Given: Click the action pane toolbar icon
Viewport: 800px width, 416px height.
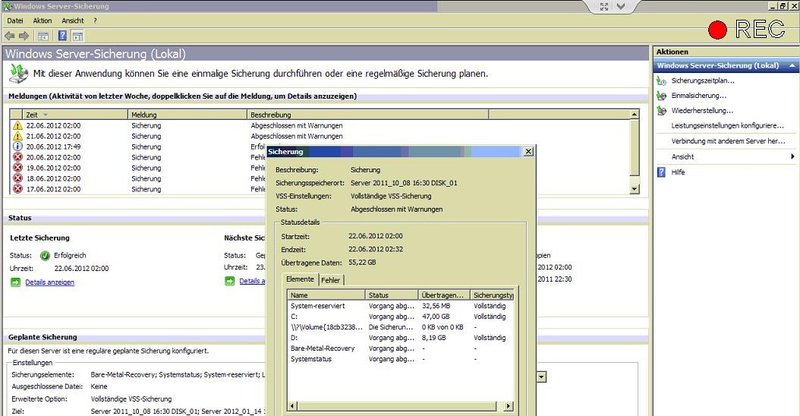Looking at the screenshot, I should [x=77, y=36].
